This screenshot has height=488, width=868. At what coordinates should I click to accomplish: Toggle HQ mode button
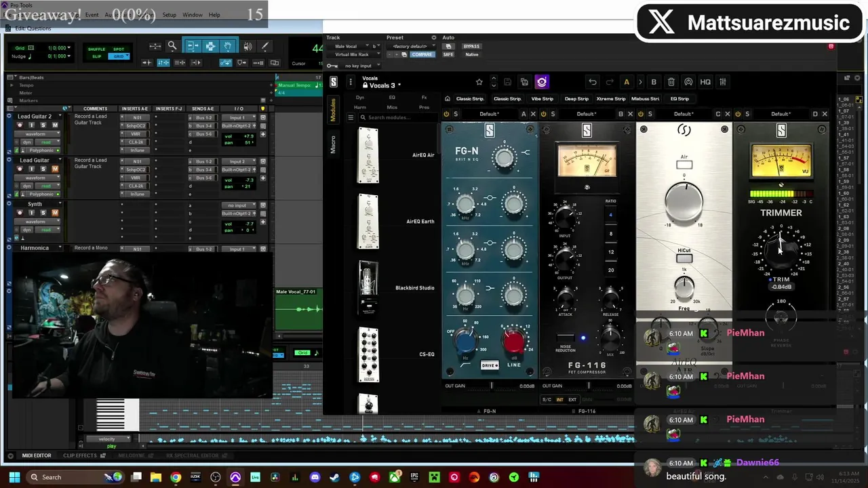[x=705, y=82]
